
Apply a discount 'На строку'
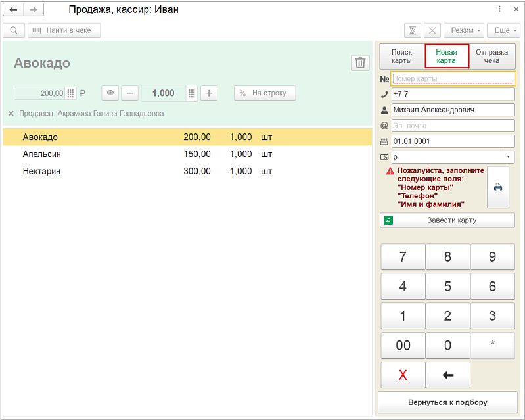(x=265, y=93)
